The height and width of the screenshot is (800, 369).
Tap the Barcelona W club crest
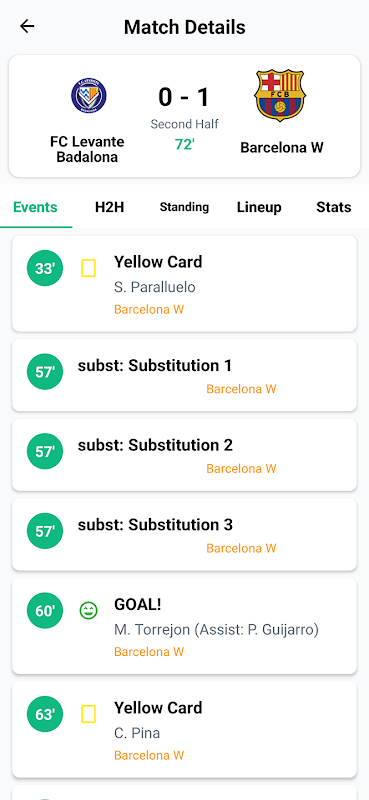(280, 95)
